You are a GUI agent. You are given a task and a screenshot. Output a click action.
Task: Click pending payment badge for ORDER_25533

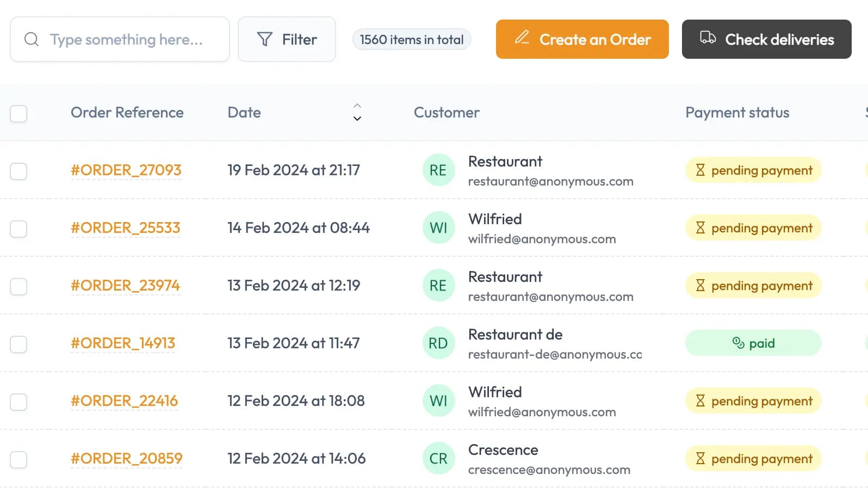pos(753,228)
